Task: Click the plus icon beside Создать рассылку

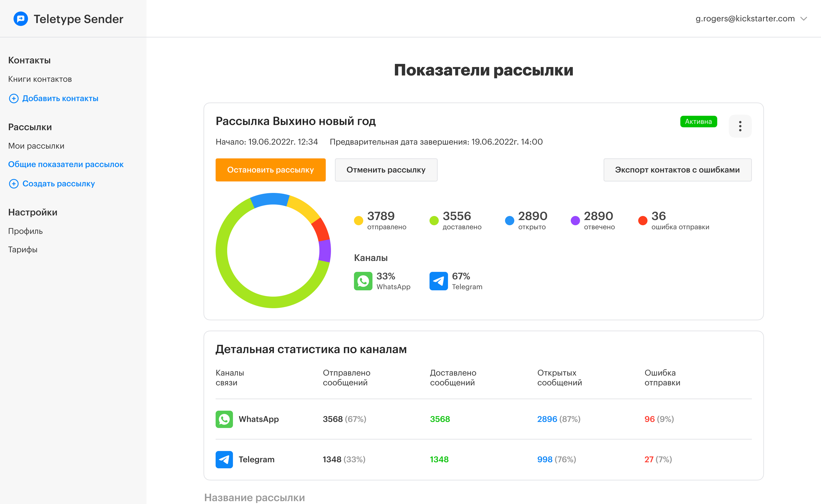Action: click(14, 184)
